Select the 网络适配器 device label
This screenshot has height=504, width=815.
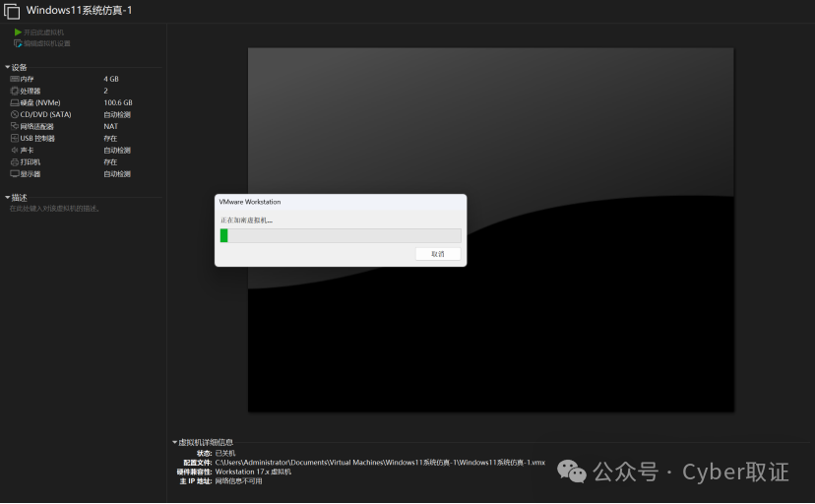click(x=36, y=127)
